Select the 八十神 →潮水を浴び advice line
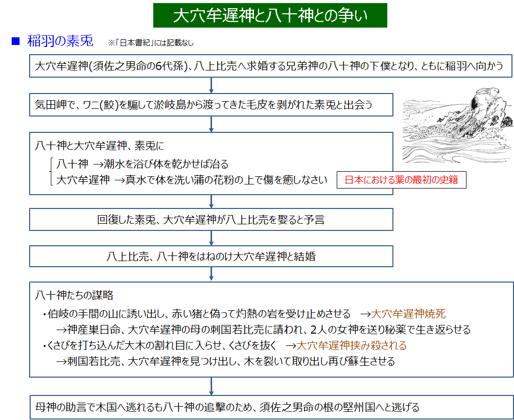The image size is (514, 420). [x=142, y=164]
